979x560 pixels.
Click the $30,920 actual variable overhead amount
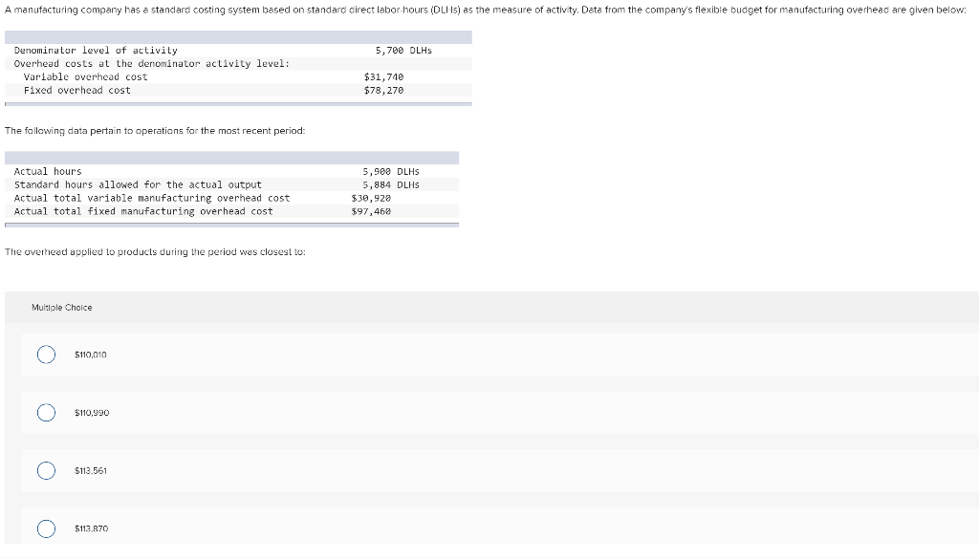coord(371,198)
